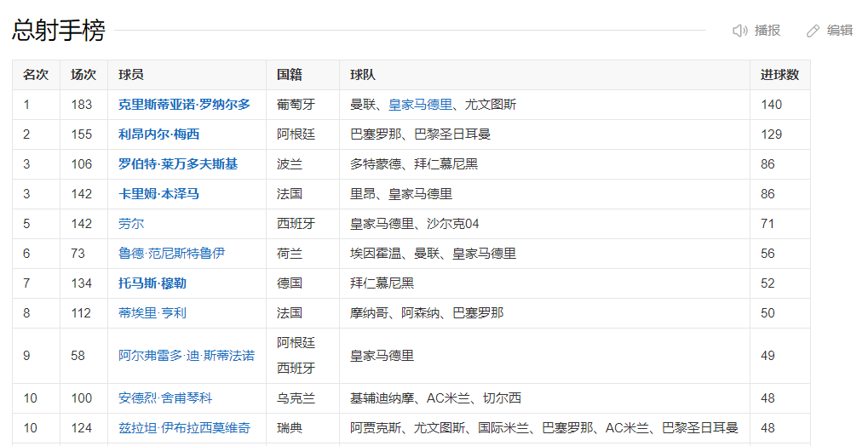The height and width of the screenshot is (446, 868).
Task: Select teams text 皇家马德里、沙尔克04
Action: [x=415, y=224]
